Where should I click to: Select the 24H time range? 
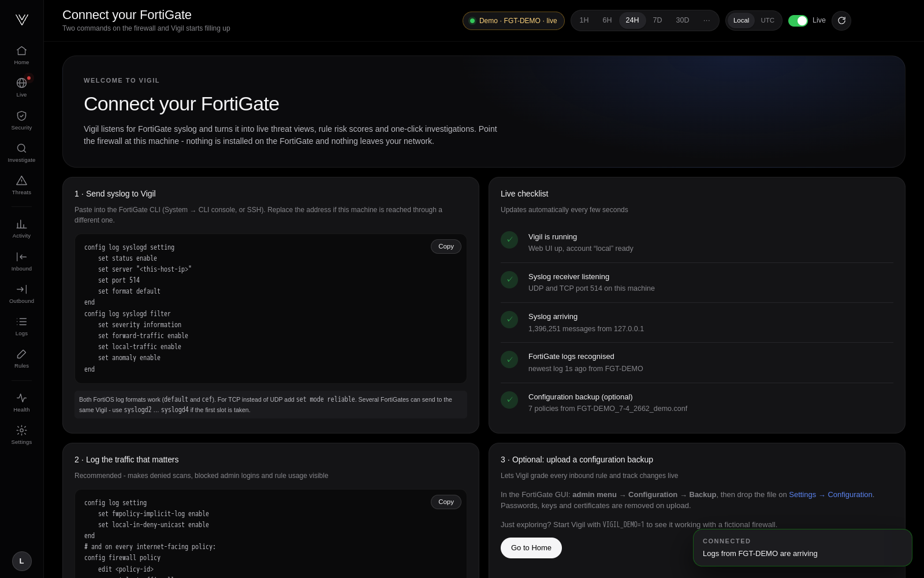pyautogui.click(x=632, y=20)
